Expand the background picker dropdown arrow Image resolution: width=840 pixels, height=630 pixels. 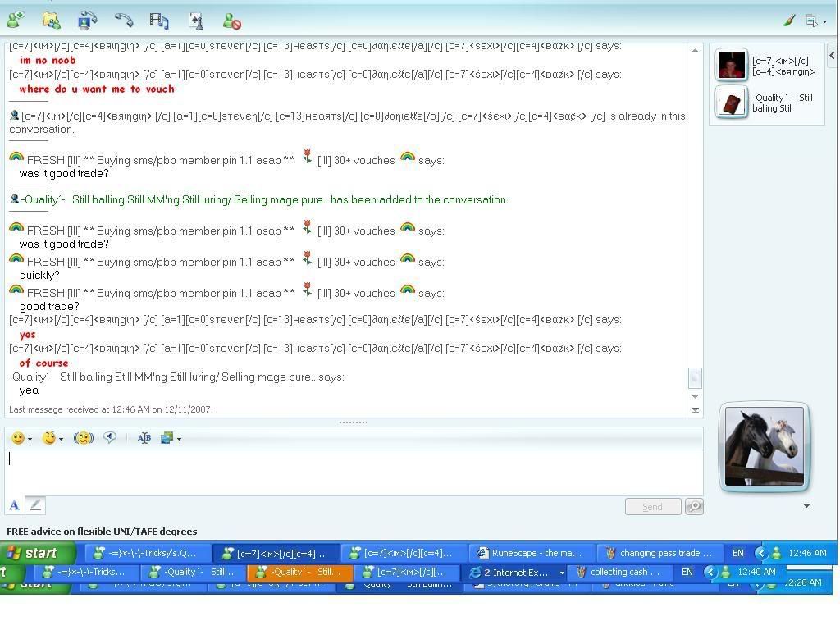point(179,440)
